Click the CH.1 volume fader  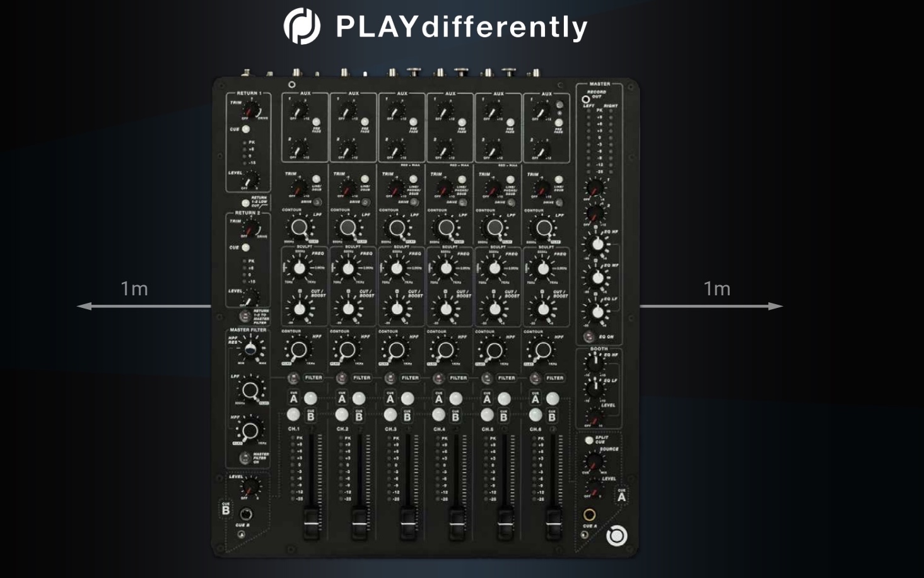point(311,522)
